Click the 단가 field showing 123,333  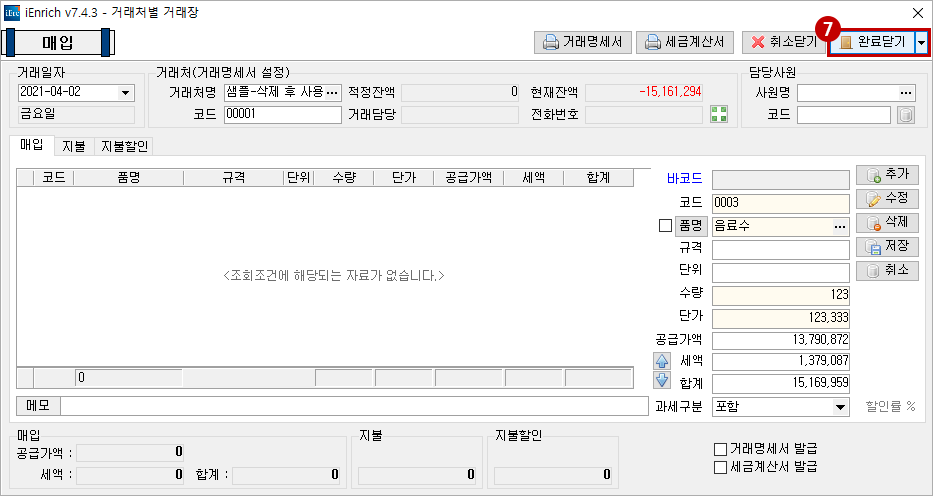781,318
